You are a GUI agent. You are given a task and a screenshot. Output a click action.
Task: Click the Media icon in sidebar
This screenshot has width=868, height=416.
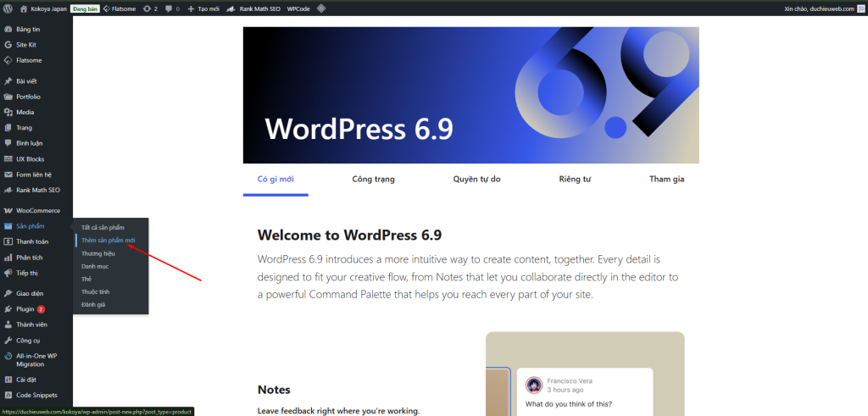point(8,113)
